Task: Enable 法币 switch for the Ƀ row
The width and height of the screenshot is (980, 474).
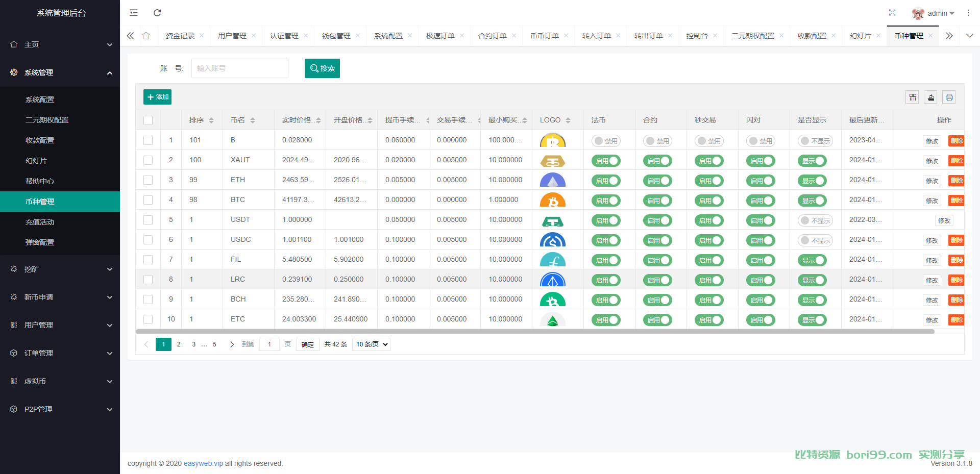Action: click(606, 141)
